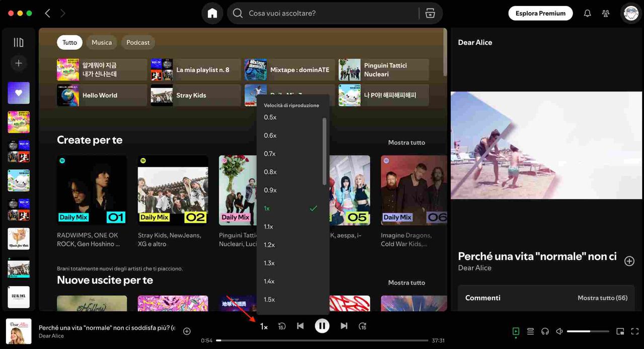This screenshot has height=349, width=644.
Task: Open Liked Songs heart playlist
Action: pyautogui.click(x=19, y=93)
